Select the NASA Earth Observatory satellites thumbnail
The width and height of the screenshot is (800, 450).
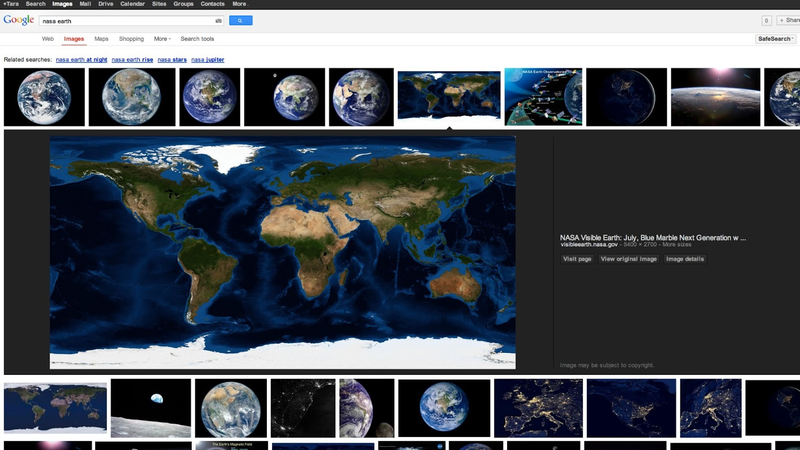[543, 97]
